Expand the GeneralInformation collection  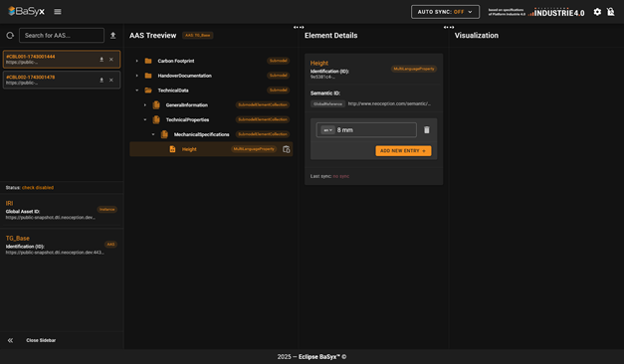pyautogui.click(x=145, y=105)
